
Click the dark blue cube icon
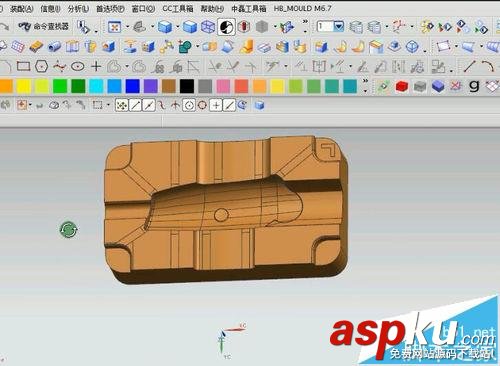click(438, 86)
